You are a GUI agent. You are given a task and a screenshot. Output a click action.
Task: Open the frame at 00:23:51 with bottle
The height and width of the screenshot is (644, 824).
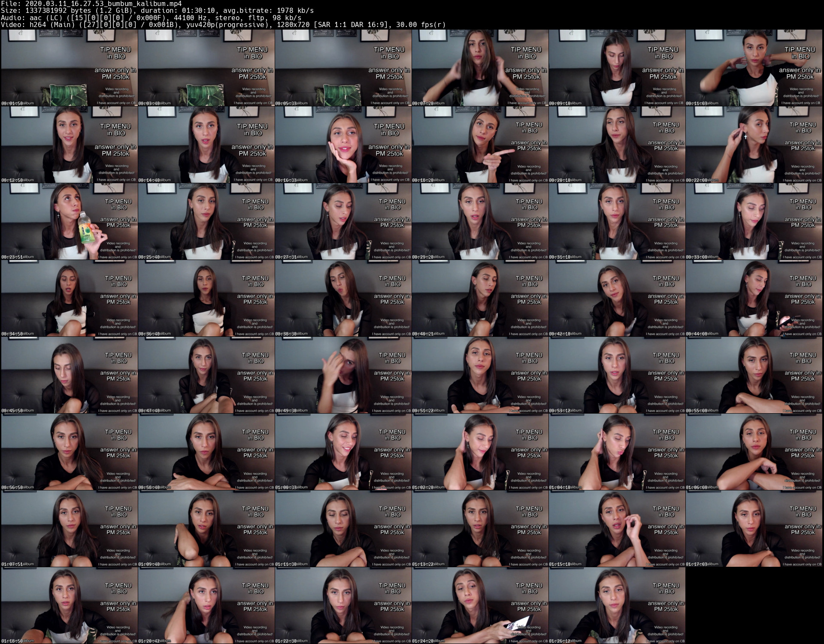click(x=70, y=221)
